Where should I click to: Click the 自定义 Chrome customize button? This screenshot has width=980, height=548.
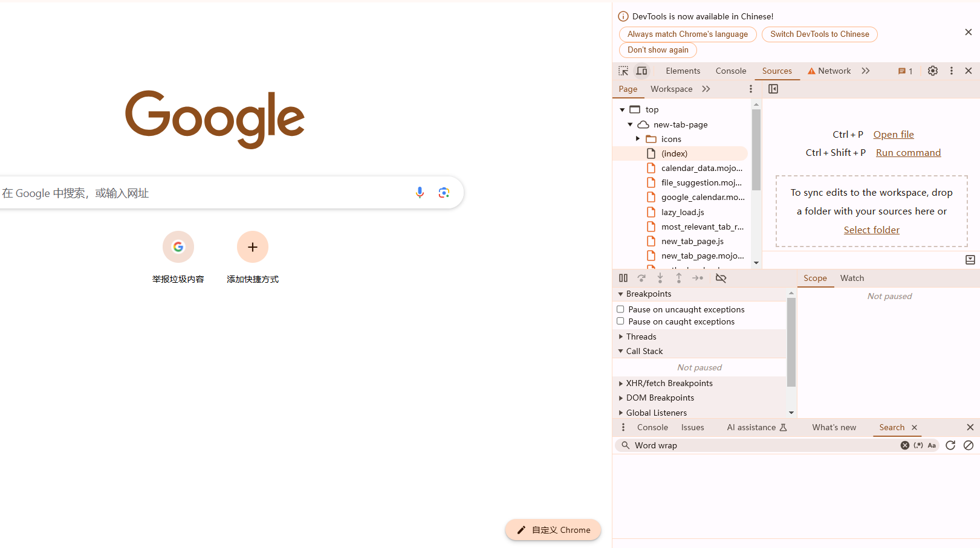(553, 530)
